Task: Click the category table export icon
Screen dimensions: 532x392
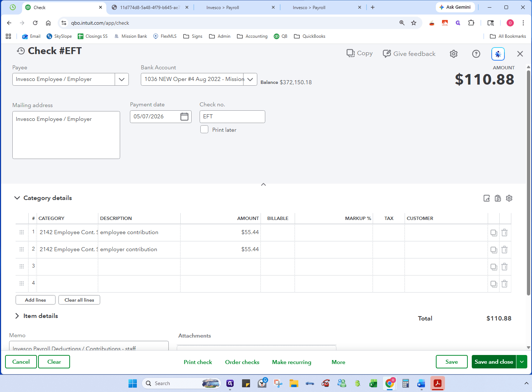Action: point(487,198)
